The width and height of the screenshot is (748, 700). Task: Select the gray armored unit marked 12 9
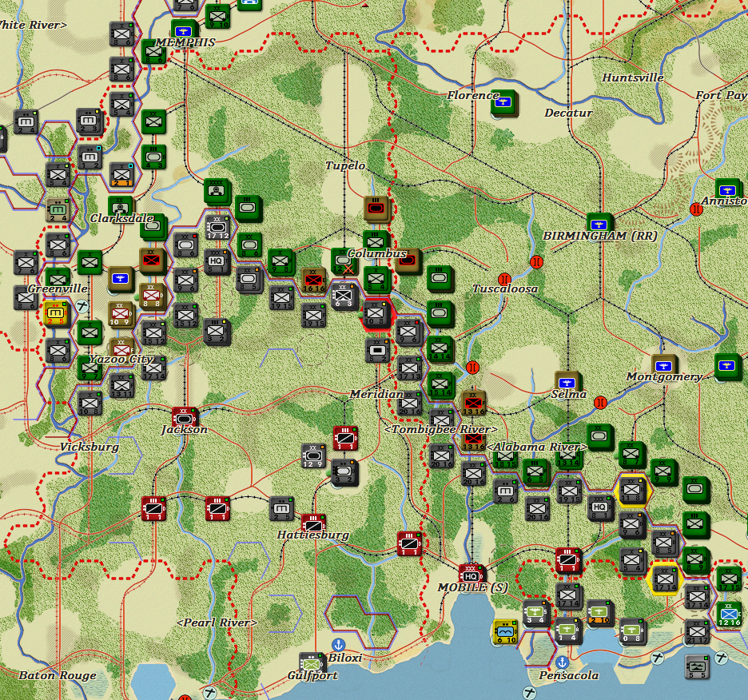[313, 455]
